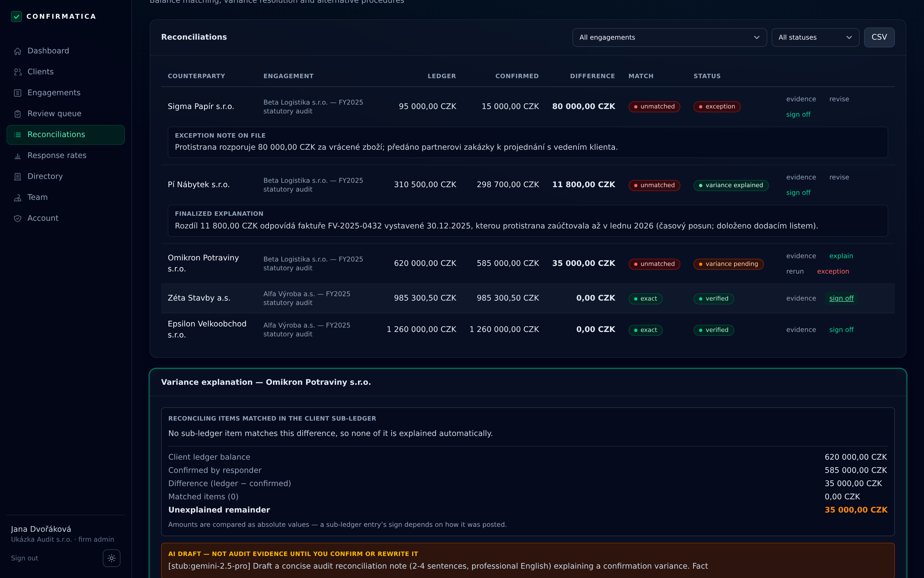924x578 pixels.
Task: Click the Team members icon
Action: [18, 198]
